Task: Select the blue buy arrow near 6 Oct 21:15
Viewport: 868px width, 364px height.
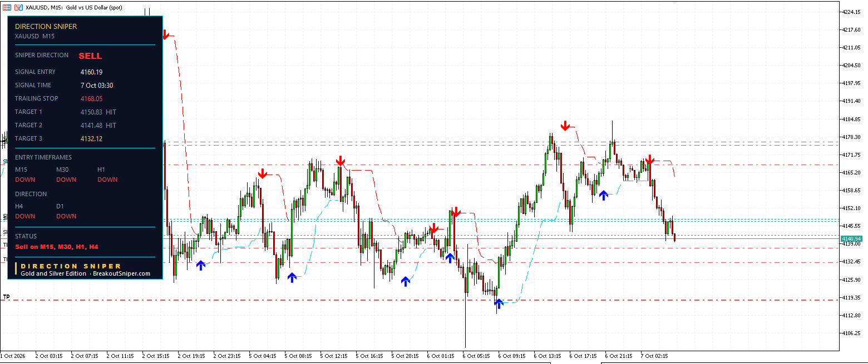Action: coord(604,195)
